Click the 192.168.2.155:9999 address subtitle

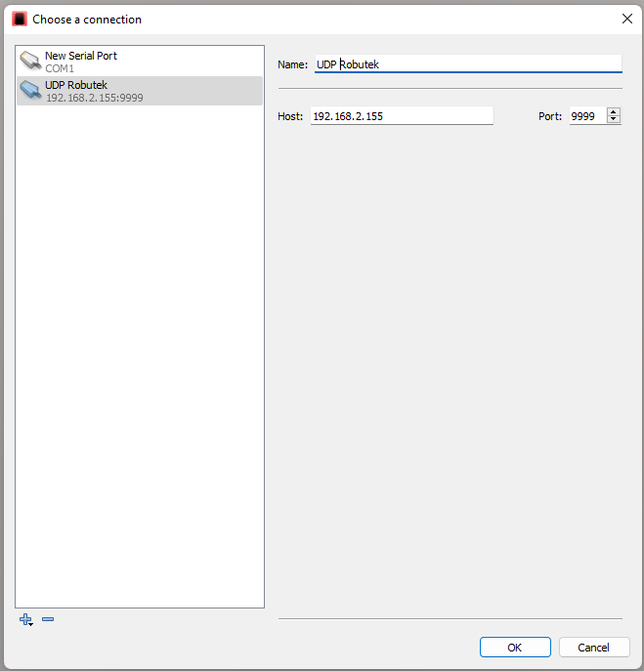(x=94, y=99)
